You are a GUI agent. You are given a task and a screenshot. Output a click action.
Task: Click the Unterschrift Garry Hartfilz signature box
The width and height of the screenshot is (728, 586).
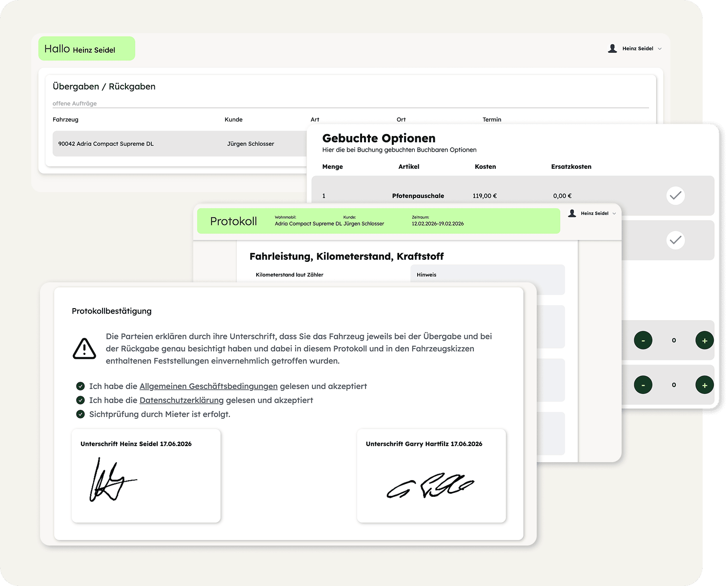tap(431, 476)
